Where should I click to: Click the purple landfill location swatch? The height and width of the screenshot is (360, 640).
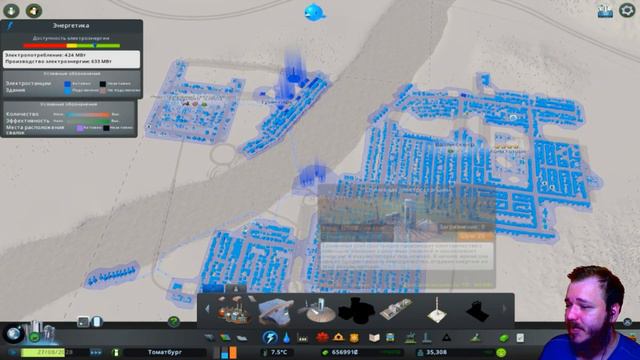coord(80,128)
